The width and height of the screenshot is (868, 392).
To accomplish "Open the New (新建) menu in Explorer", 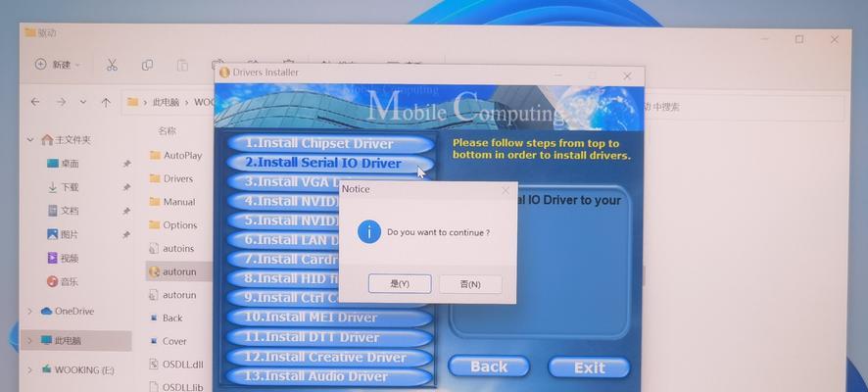I will click(57, 65).
